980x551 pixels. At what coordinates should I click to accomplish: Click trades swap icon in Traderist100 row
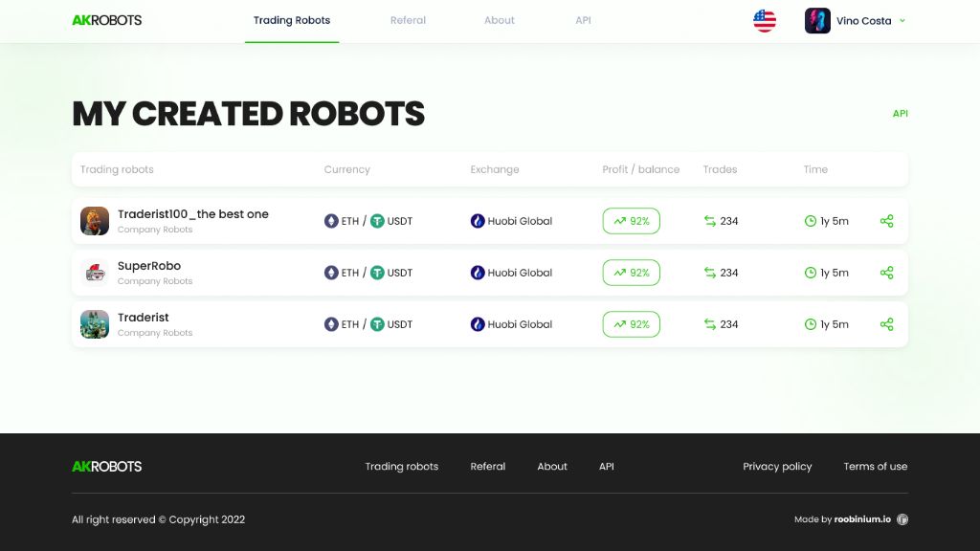pyautogui.click(x=710, y=221)
